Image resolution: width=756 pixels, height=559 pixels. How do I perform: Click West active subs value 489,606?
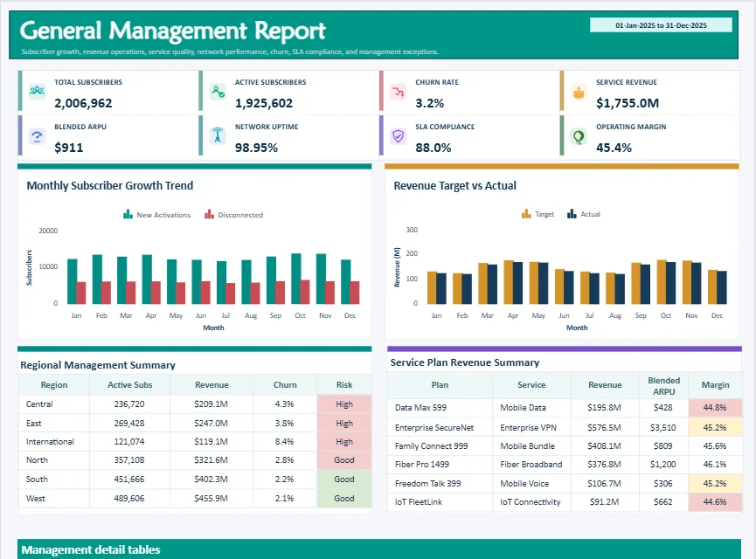click(129, 498)
